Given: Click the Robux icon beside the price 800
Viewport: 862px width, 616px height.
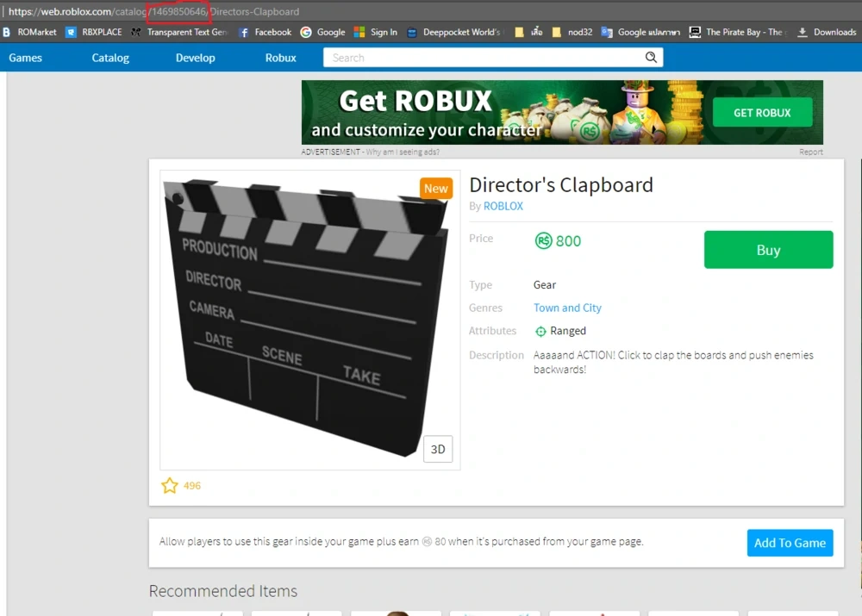Looking at the screenshot, I should click(543, 240).
